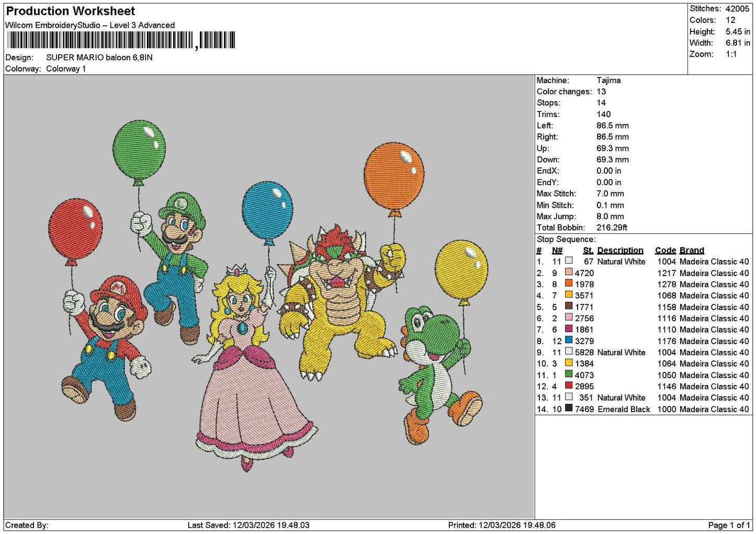
Task: Select the brown swatch next to 1771
Action: click(x=569, y=306)
